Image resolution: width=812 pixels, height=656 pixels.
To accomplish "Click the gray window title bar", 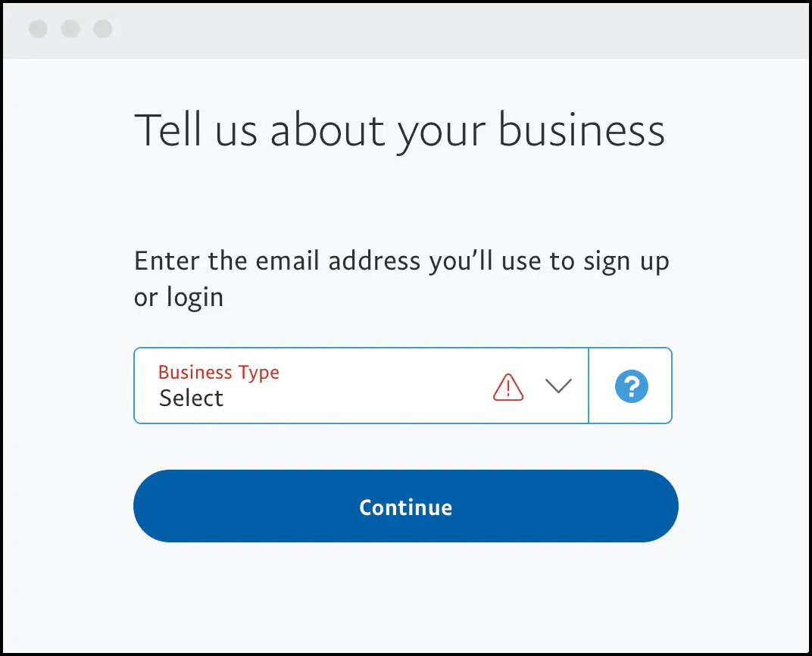I will pyautogui.click(x=406, y=31).
